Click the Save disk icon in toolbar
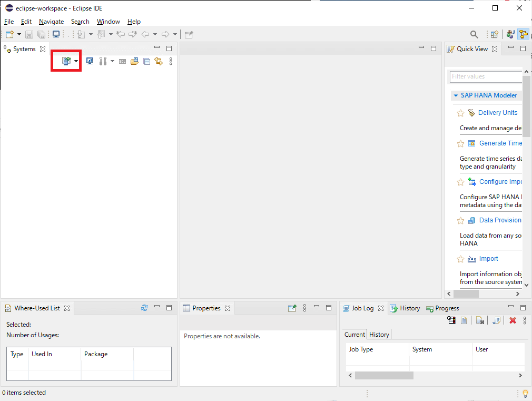The width and height of the screenshot is (532, 401). [x=29, y=34]
